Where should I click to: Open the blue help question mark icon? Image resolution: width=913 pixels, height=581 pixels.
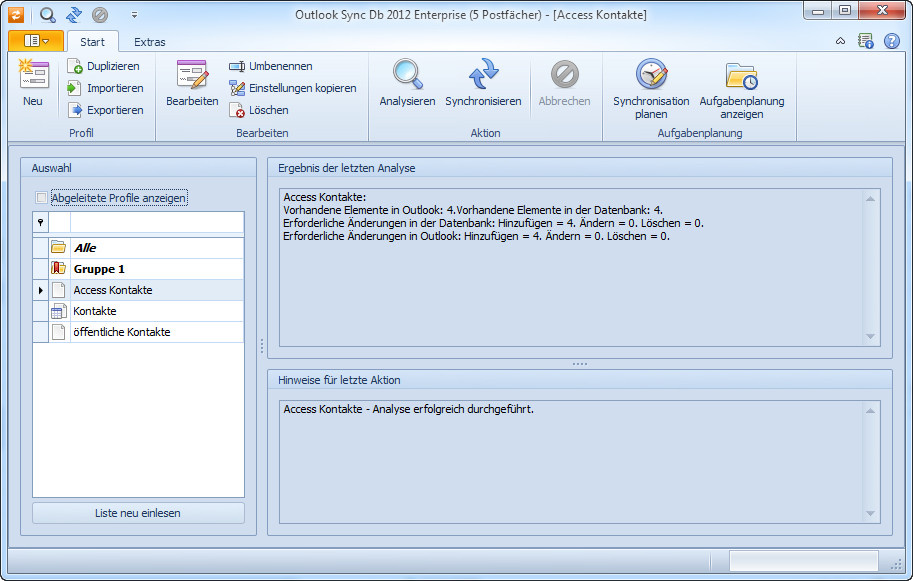tap(891, 41)
